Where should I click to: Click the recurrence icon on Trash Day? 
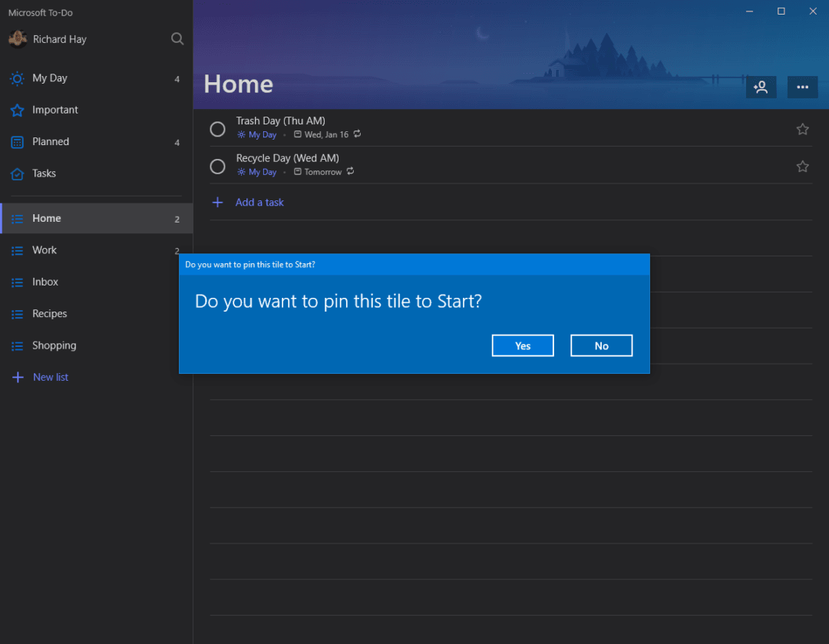(358, 134)
